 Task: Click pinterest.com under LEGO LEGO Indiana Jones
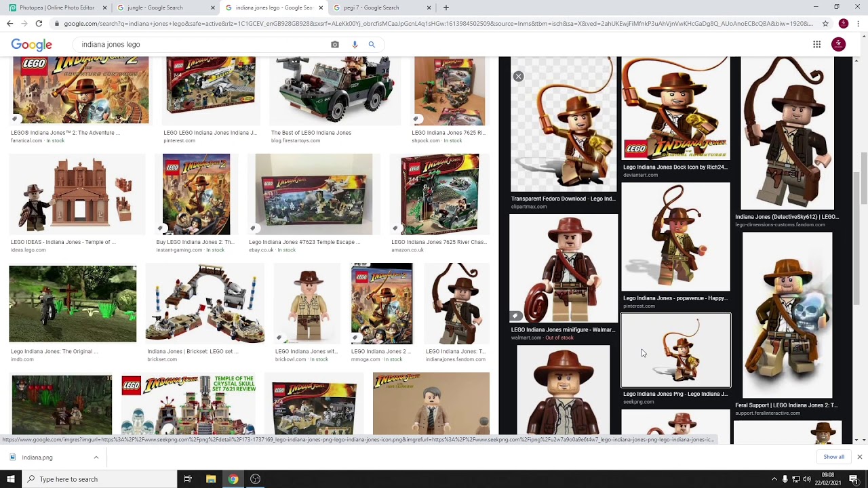click(x=179, y=140)
